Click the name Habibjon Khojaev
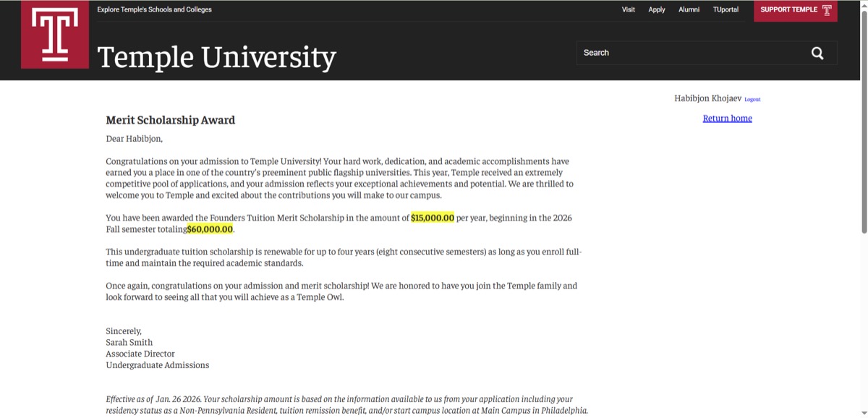 pos(707,98)
